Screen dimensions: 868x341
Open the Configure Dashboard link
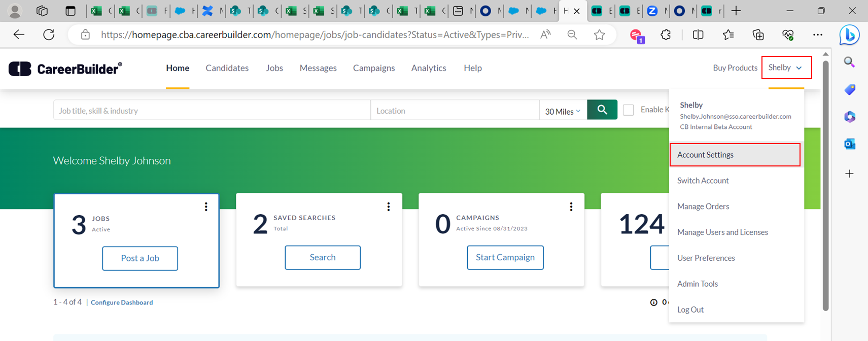pyautogui.click(x=122, y=302)
